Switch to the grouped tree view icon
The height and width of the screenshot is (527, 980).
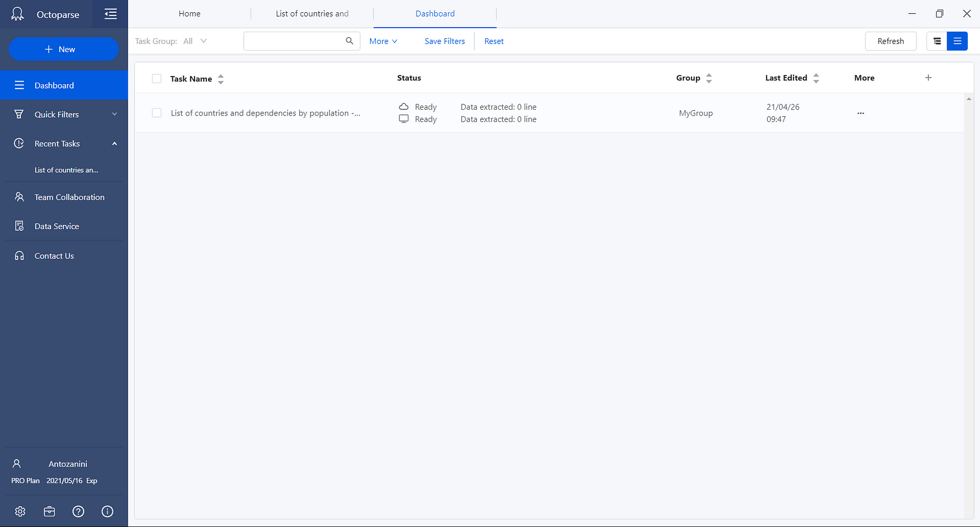pyautogui.click(x=937, y=41)
